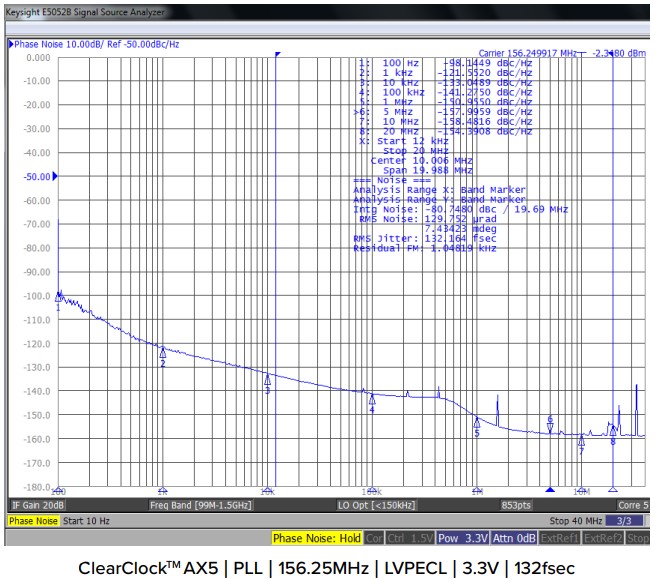Click active marker 6 at 5 MHz
The height and width of the screenshot is (580, 655).
pyautogui.click(x=551, y=427)
